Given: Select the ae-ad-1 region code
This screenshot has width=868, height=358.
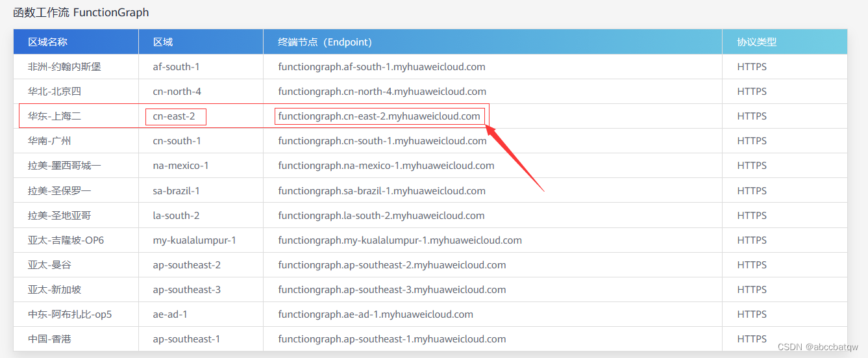Looking at the screenshot, I should coord(171,314).
